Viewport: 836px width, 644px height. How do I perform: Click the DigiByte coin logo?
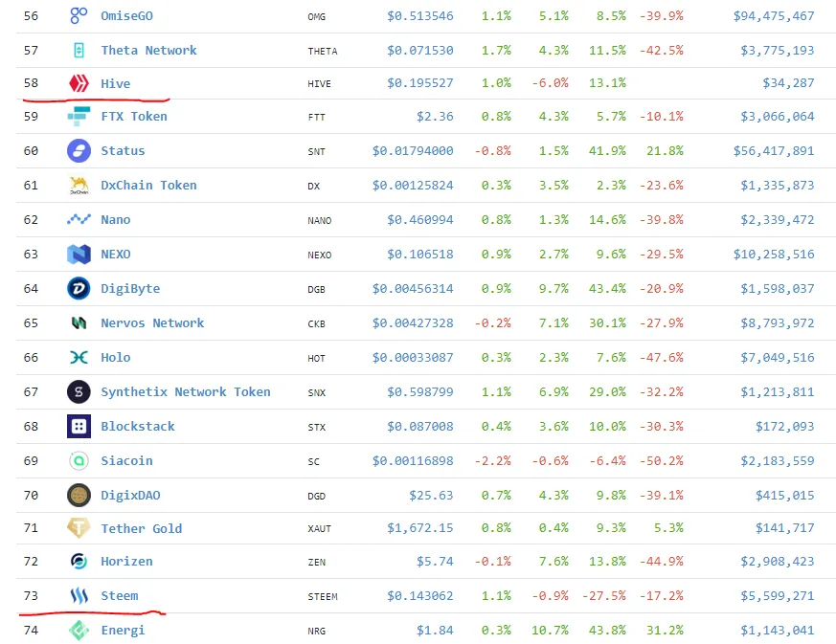79,288
